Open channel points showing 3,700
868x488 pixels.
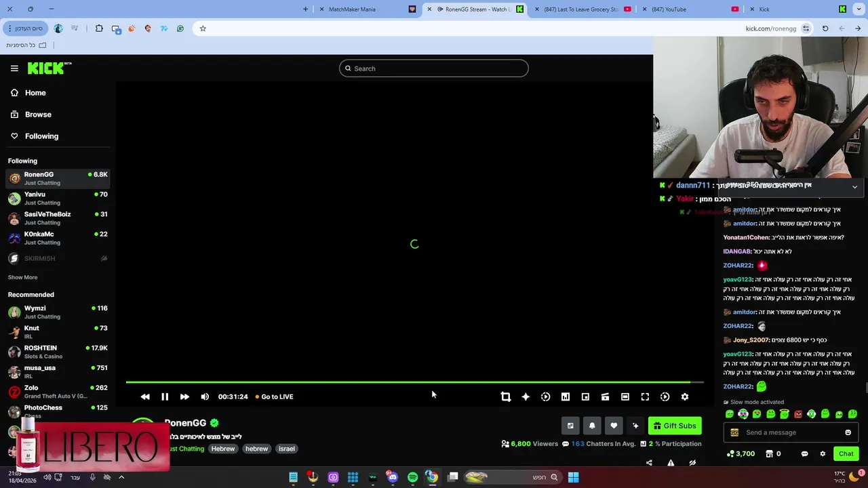(741, 454)
